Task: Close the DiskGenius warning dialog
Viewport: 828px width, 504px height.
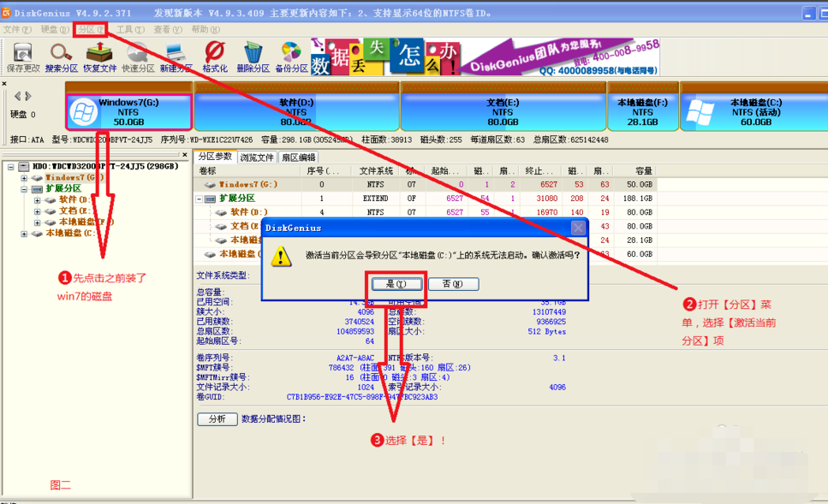Action: 579,228
